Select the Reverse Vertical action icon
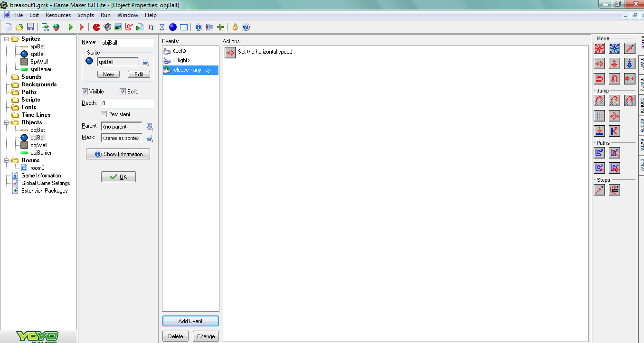The height and width of the screenshot is (343, 644). point(615,78)
